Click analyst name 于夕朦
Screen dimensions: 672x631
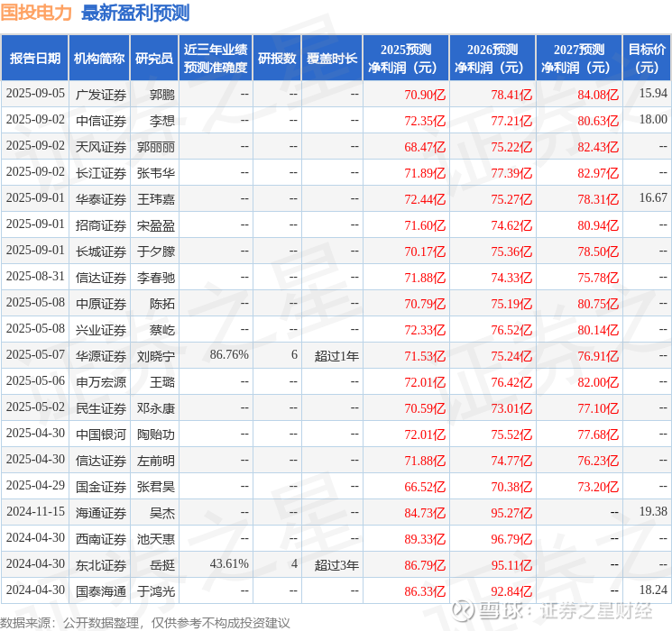point(155,251)
